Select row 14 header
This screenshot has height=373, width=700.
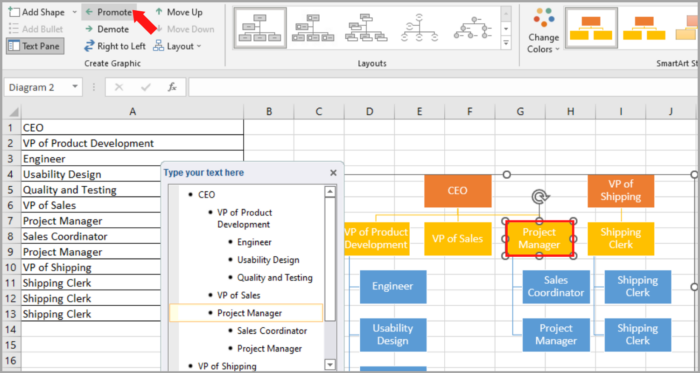(11, 329)
